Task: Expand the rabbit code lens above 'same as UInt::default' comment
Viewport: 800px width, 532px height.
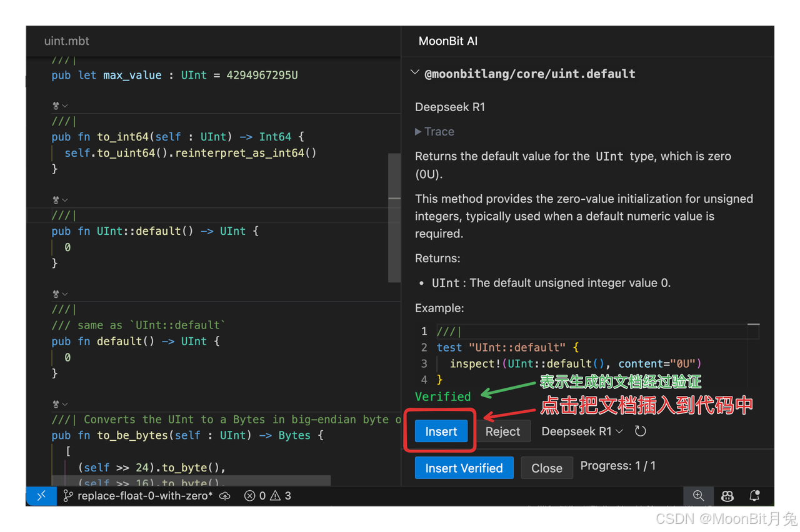Action: [60, 293]
